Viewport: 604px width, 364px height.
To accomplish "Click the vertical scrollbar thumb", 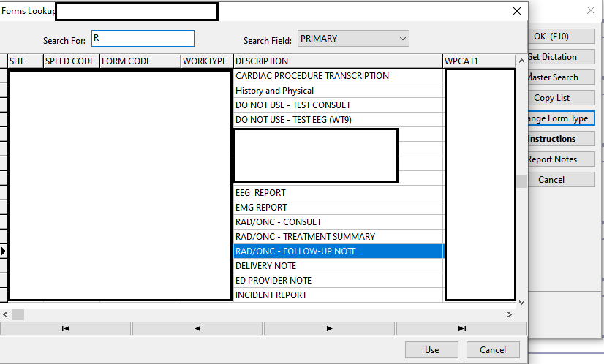I will (521, 181).
